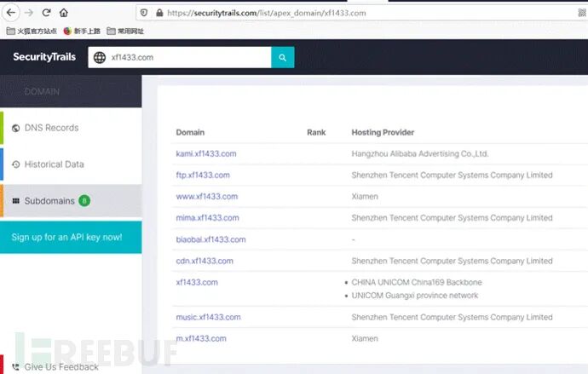Click the DNS Records globe icon
Screen dimensions: 588x374
(x=15, y=128)
